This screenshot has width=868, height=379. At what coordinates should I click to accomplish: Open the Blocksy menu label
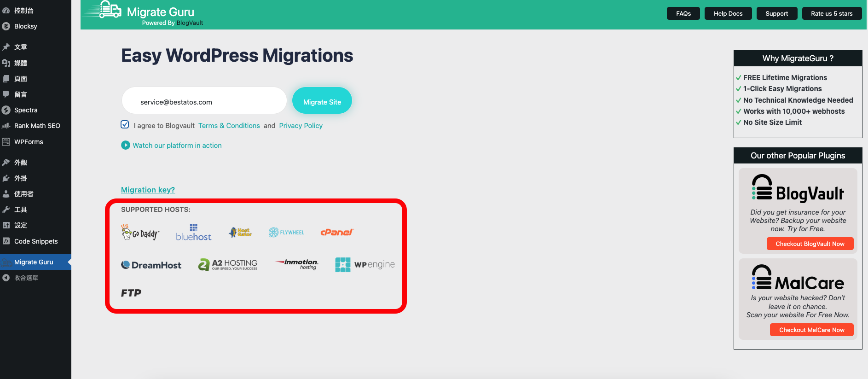pos(26,26)
